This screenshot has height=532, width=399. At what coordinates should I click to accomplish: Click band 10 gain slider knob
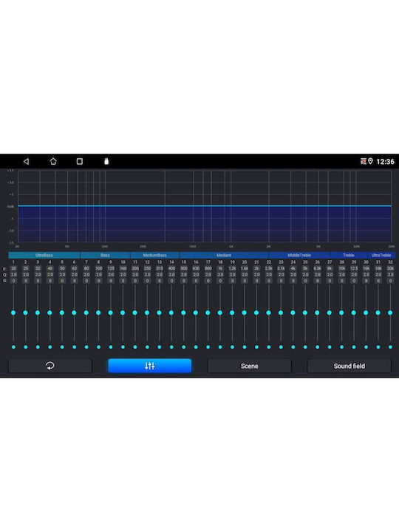123,313
